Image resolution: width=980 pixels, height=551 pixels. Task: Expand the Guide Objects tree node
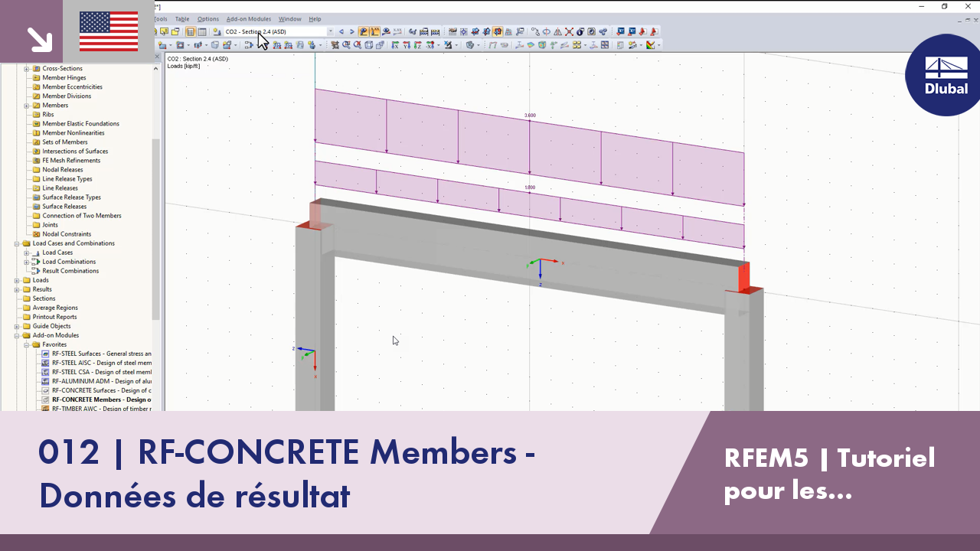pyautogui.click(x=16, y=326)
